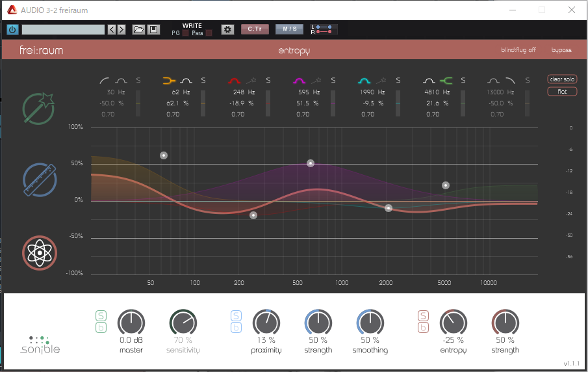This screenshot has width=588, height=372.
Task: Open plugin settings gear icon
Action: click(x=227, y=30)
